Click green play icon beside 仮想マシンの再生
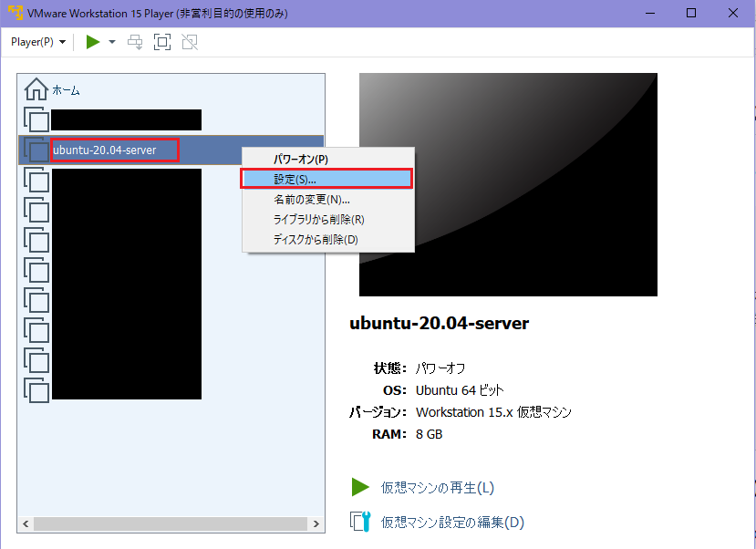The width and height of the screenshot is (756, 549). point(360,487)
